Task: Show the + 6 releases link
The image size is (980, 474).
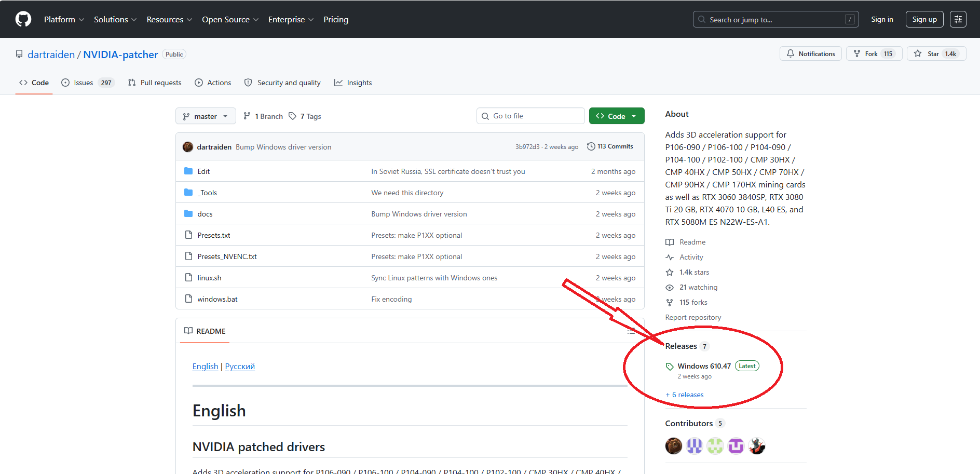Action: coord(685,395)
